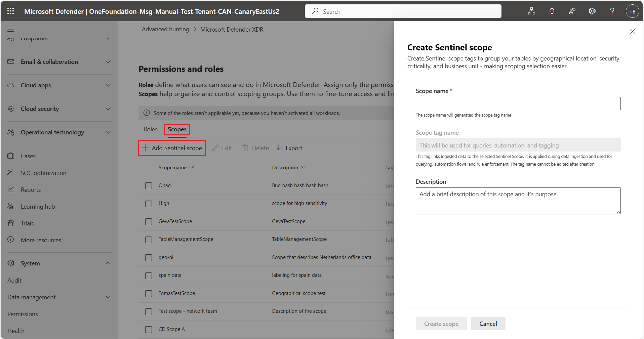Select SOC optimization in the sidebar
Screen dimensions: 644x339
pos(43,173)
